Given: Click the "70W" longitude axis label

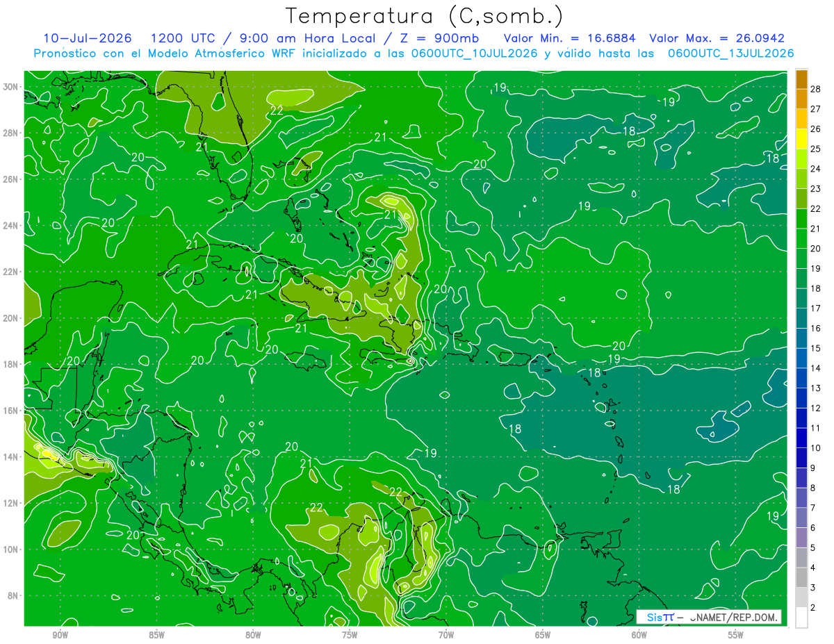Looking at the screenshot, I should pyautogui.click(x=446, y=635).
